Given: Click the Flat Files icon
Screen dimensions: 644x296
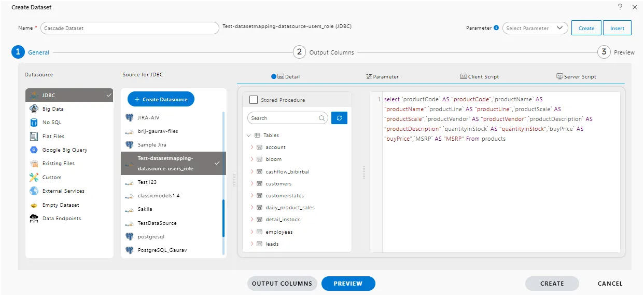Looking at the screenshot, I should [34, 136].
